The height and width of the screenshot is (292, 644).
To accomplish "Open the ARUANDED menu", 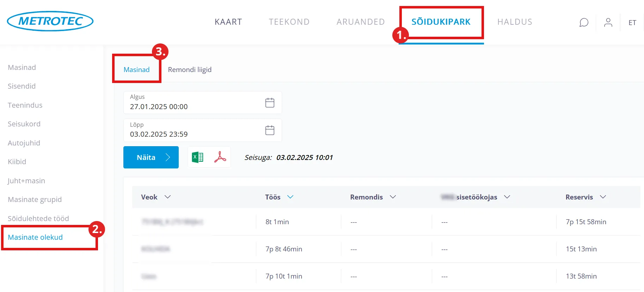I will click(360, 22).
